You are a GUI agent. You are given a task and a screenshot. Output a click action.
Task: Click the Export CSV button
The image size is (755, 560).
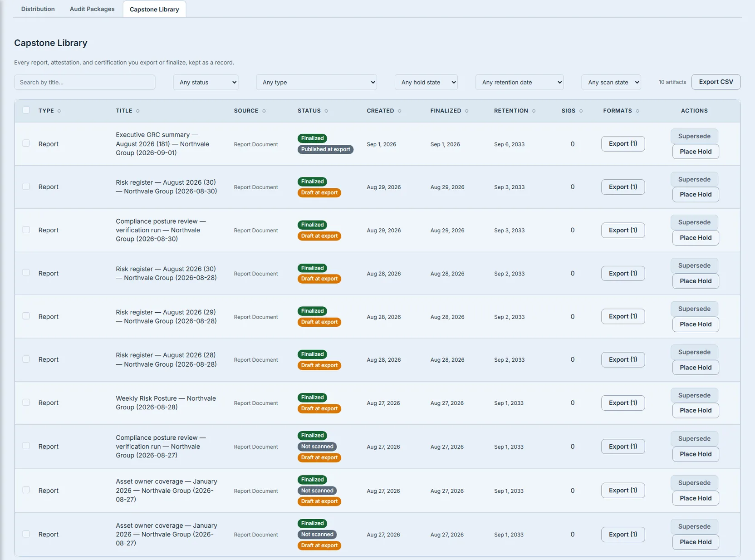716,82
